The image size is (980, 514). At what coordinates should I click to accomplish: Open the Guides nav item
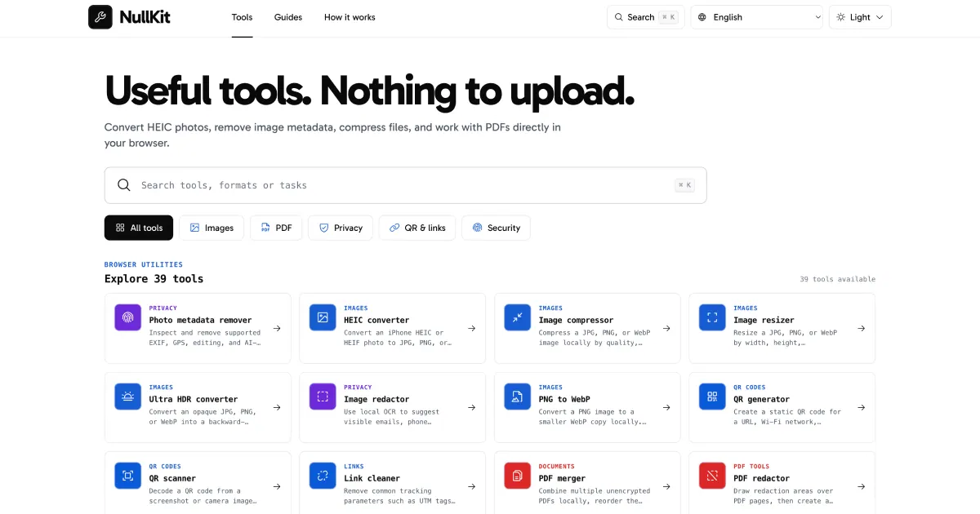288,17
